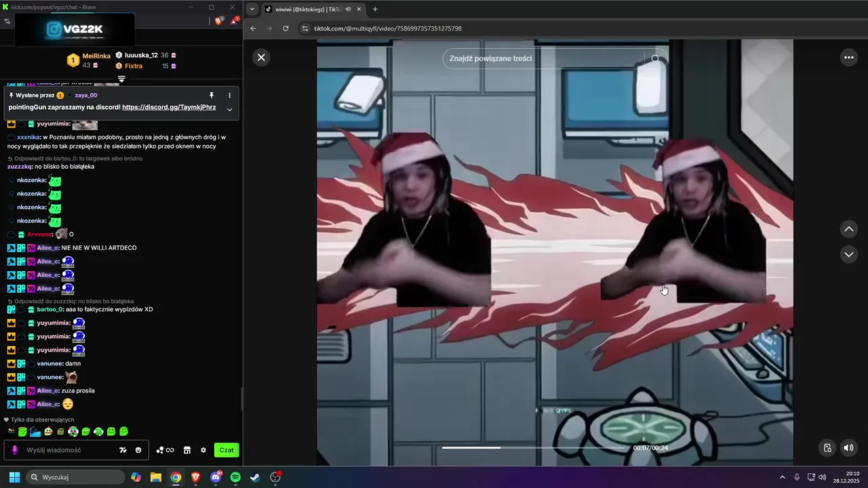Open the TikTok three-dots more menu
The width and height of the screenshot is (868, 488).
pyautogui.click(x=848, y=58)
